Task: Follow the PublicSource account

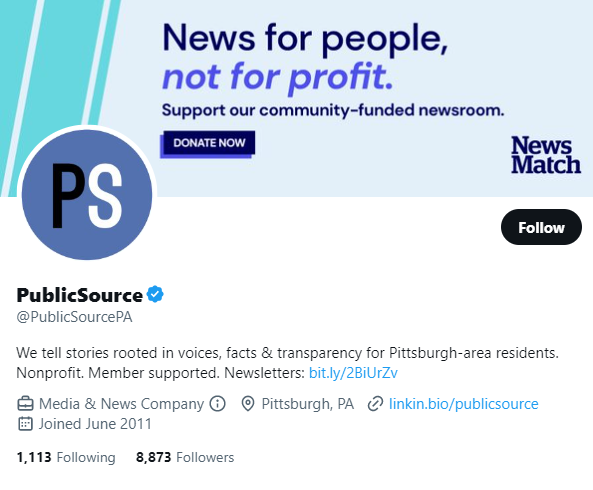Action: pyautogui.click(x=541, y=227)
